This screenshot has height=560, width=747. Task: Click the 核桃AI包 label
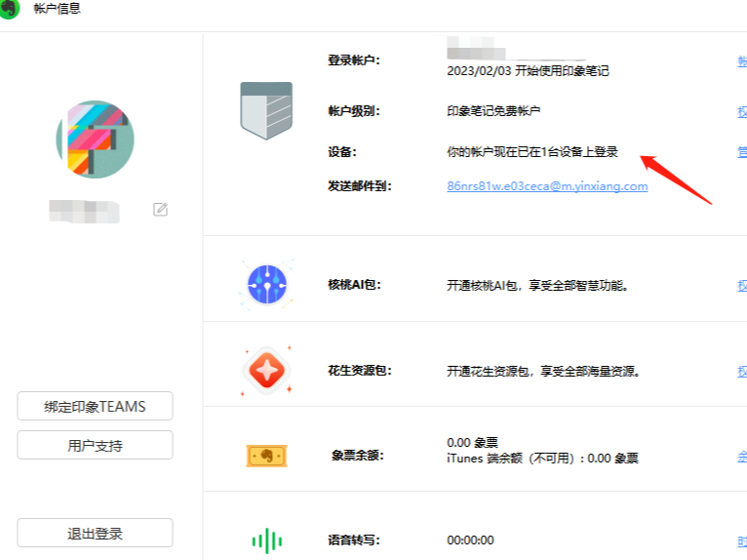coord(354,285)
